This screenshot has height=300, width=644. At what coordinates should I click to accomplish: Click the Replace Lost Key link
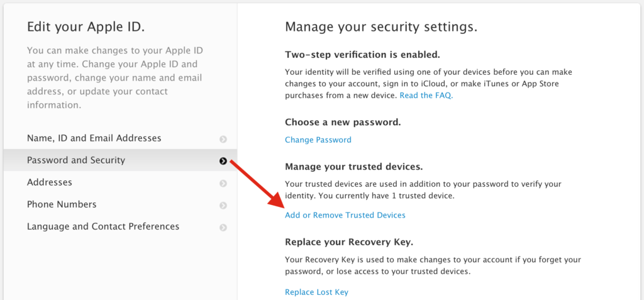(316, 292)
